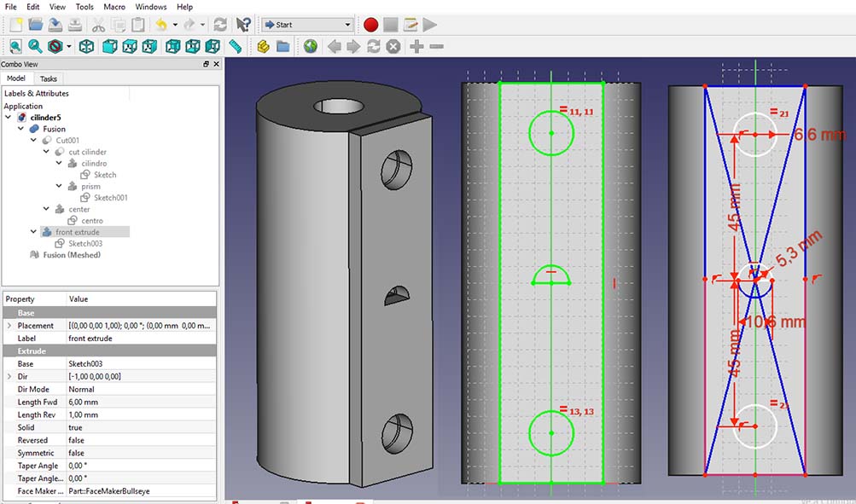Select the Isometric view cube icon
Viewport: 856px width, 504px height.
click(87, 46)
